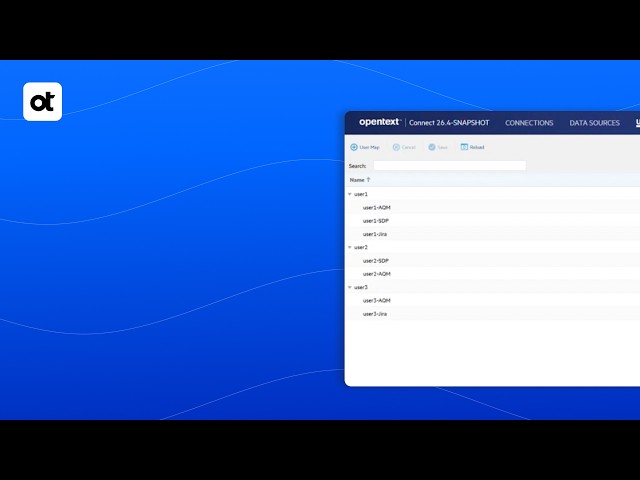
Task: Select the user1-AQM row
Action: tap(492, 207)
